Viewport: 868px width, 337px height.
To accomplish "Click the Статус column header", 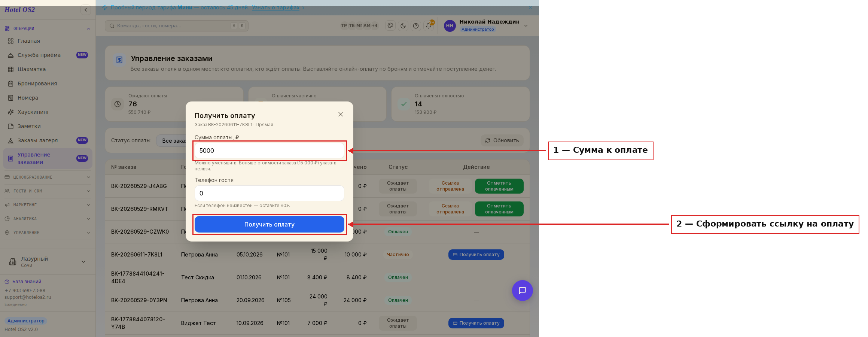I will pyautogui.click(x=398, y=167).
